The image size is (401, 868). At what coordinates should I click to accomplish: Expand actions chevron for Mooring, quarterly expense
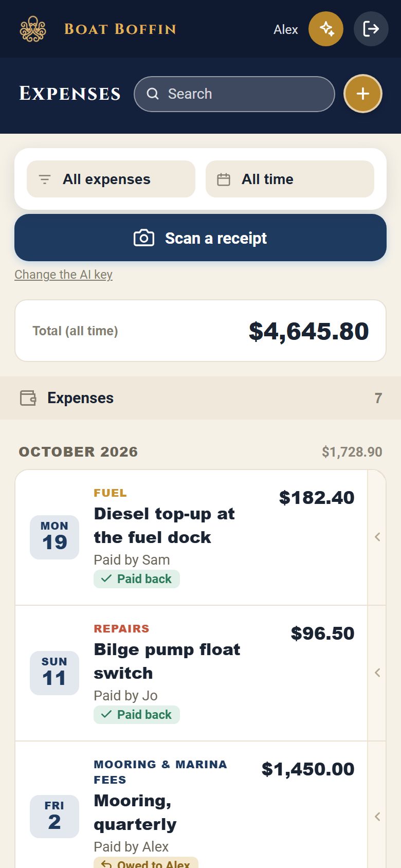click(x=377, y=817)
